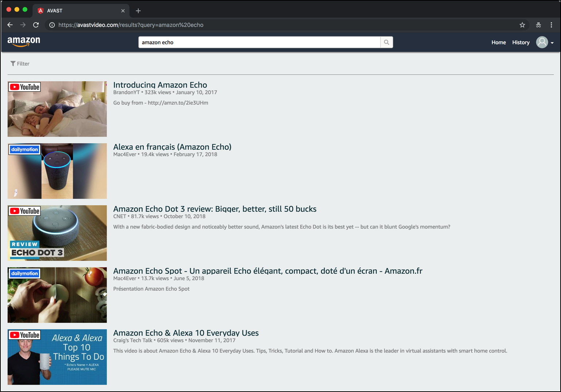Open Amazon Echo Spot Amazon.fr title
Screen dimensions: 561x392
[x=268, y=271]
